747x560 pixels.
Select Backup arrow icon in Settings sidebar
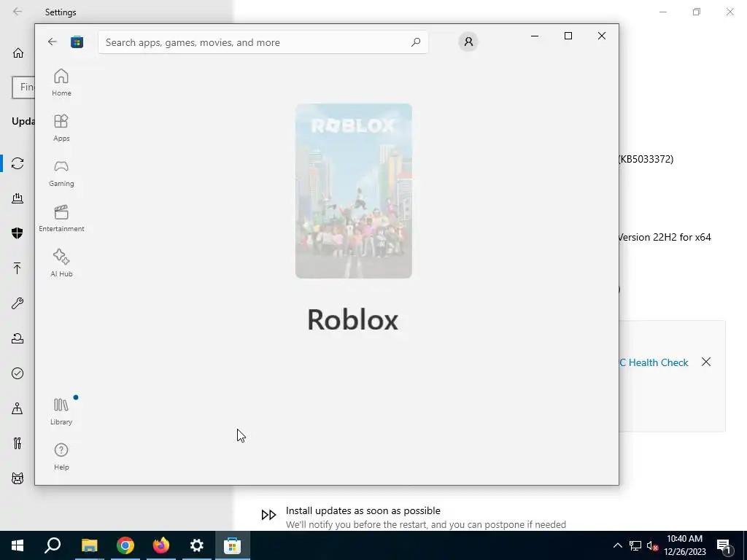pos(18,268)
